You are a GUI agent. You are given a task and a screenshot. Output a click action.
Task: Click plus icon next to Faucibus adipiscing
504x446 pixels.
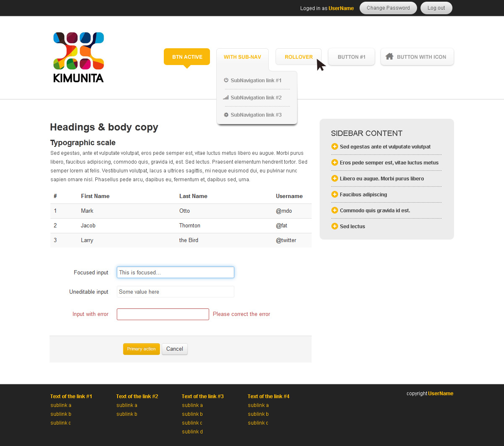click(335, 194)
